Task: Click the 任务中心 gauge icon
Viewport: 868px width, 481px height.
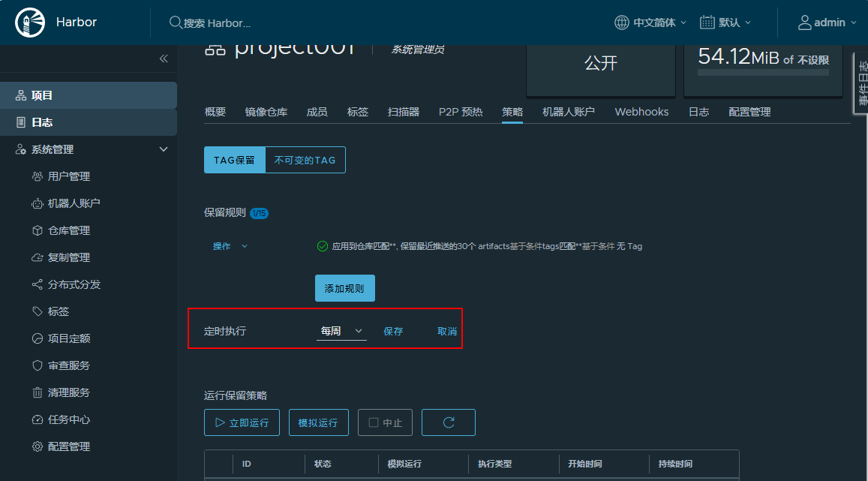Action: point(37,419)
